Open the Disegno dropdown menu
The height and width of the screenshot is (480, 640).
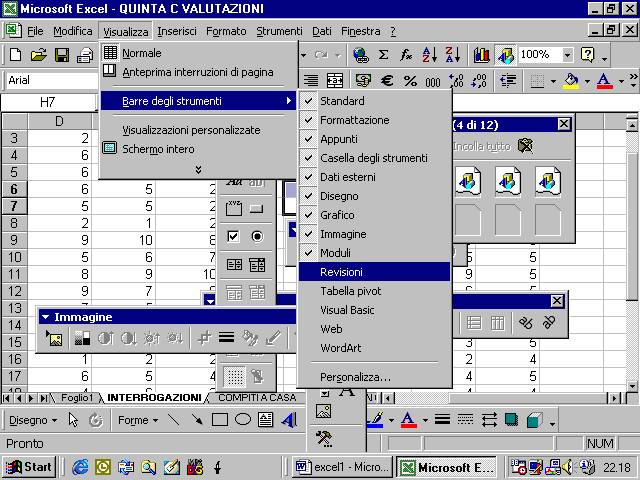(x=33, y=420)
